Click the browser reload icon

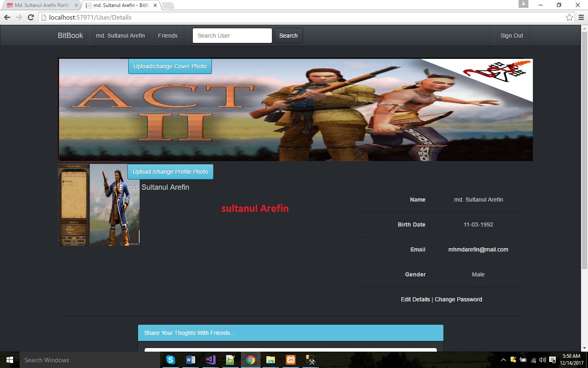pos(31,17)
